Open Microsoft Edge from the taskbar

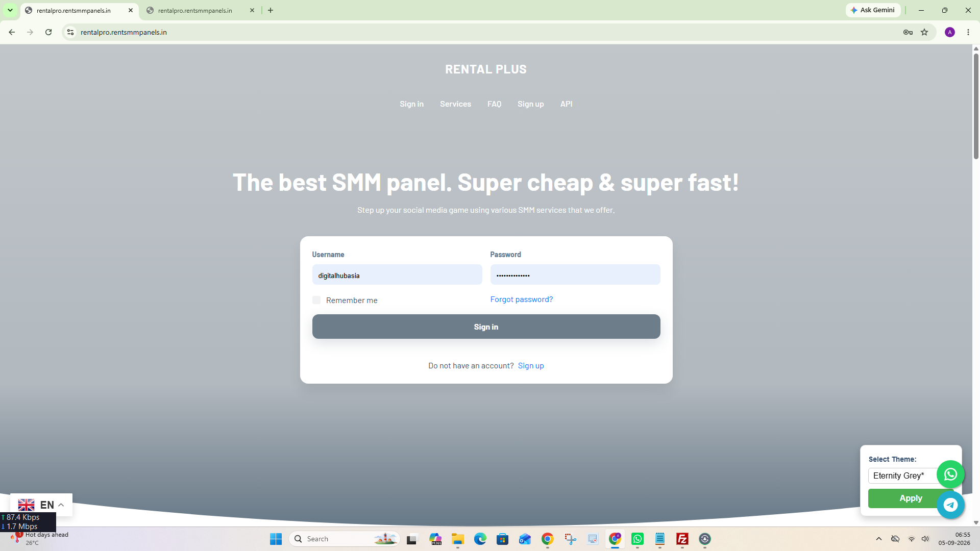tap(480, 539)
